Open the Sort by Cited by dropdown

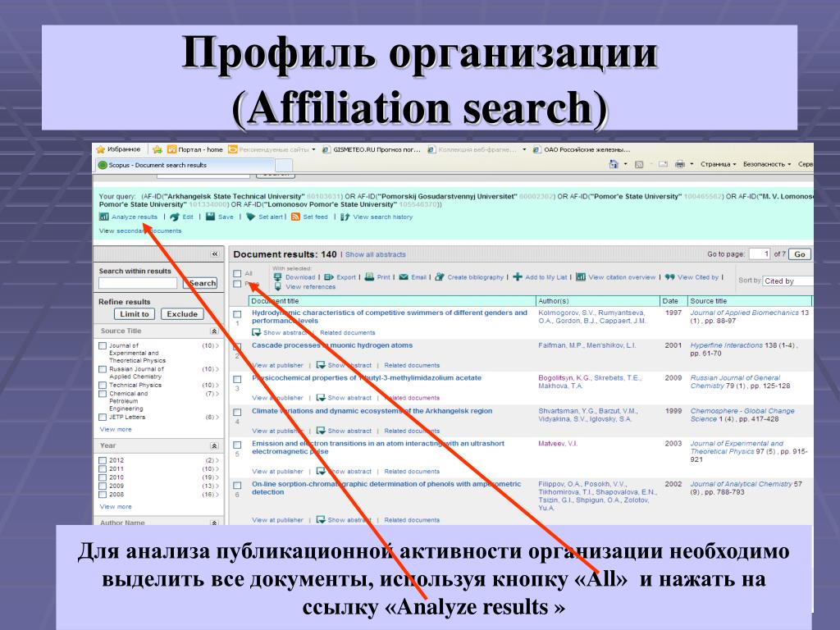click(x=787, y=281)
